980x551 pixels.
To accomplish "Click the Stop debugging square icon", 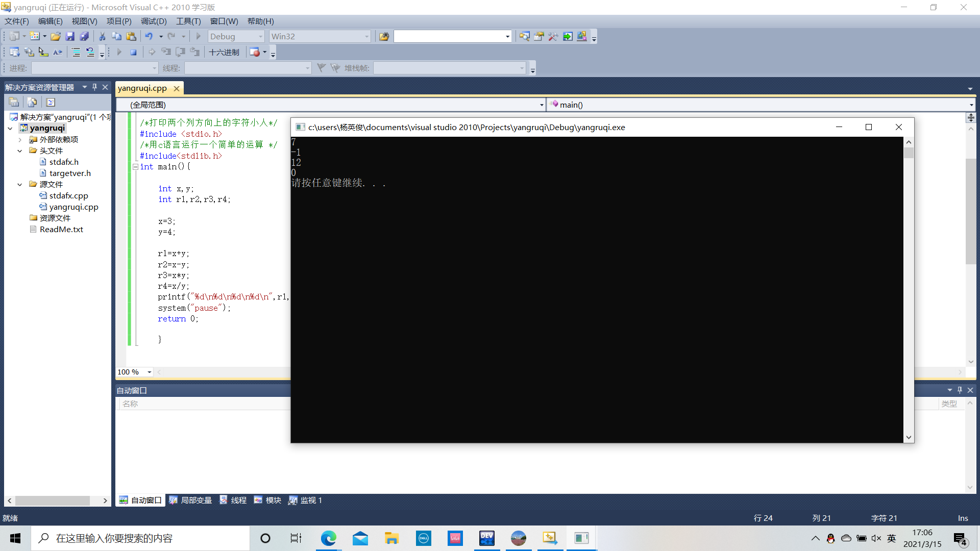I will pyautogui.click(x=133, y=52).
